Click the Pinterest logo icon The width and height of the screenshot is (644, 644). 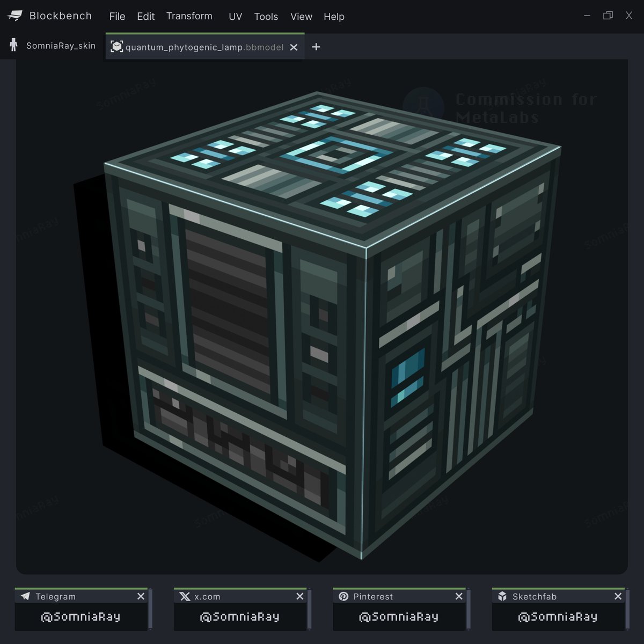click(x=343, y=596)
